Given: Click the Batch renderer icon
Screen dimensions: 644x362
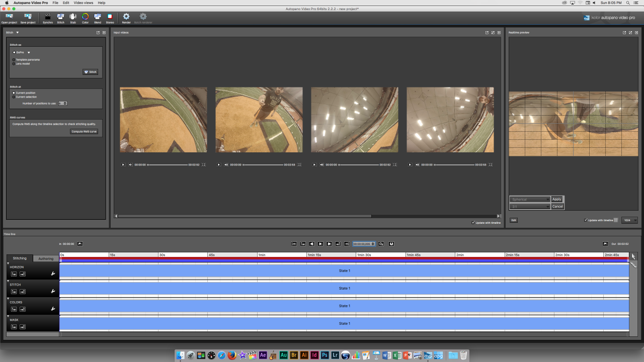Looking at the screenshot, I should pos(143,17).
